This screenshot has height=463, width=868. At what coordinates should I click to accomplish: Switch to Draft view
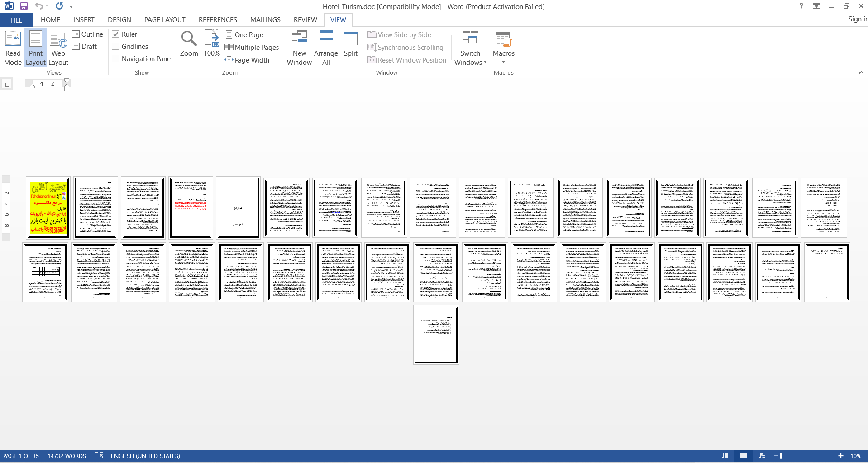pyautogui.click(x=85, y=47)
